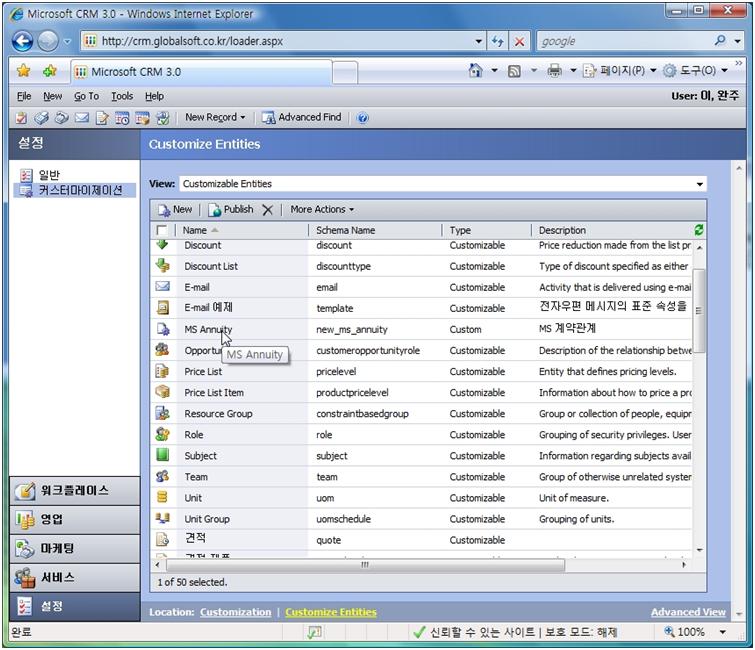Open the 도구(O) dropdown menu
The height and width of the screenshot is (650, 755).
(695, 71)
